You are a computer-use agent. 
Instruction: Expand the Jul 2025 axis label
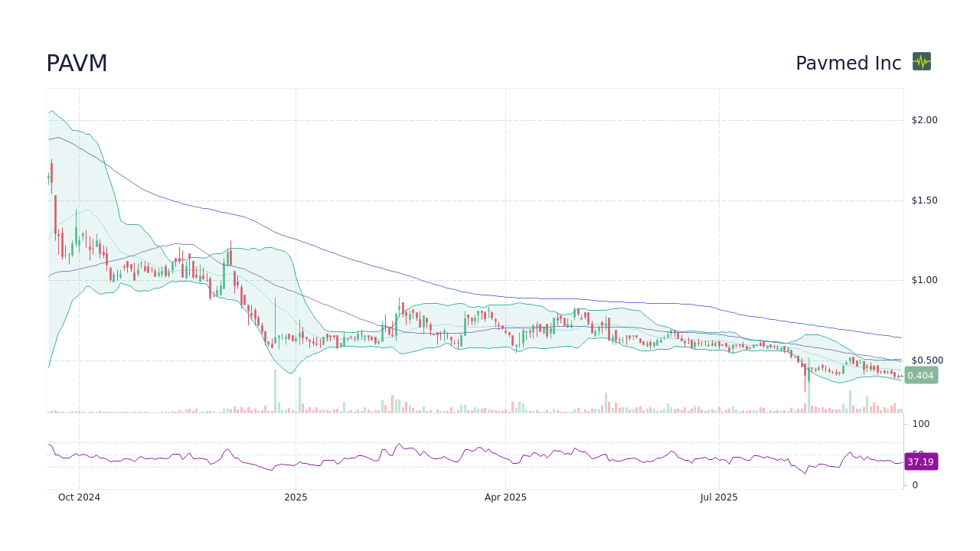click(x=718, y=497)
